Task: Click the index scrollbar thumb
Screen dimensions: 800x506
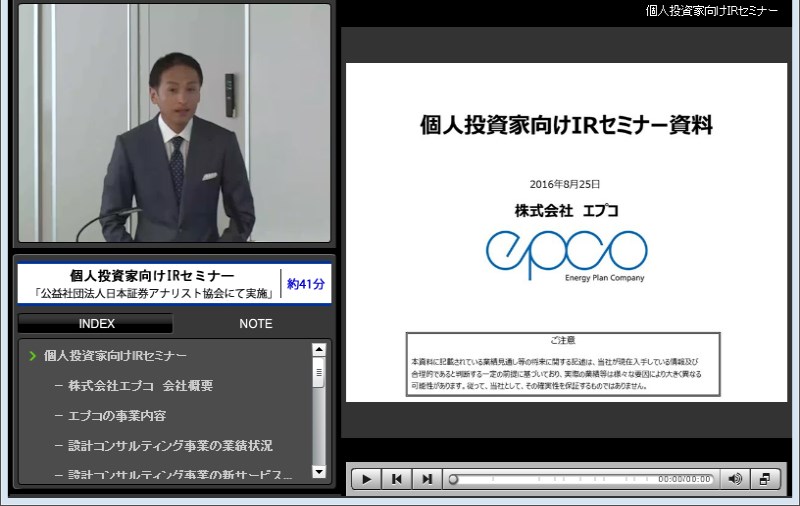Action: 319,373
